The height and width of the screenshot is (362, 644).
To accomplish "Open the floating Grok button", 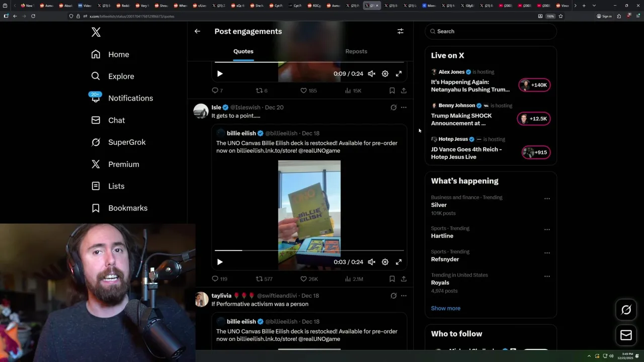I will [x=626, y=310].
